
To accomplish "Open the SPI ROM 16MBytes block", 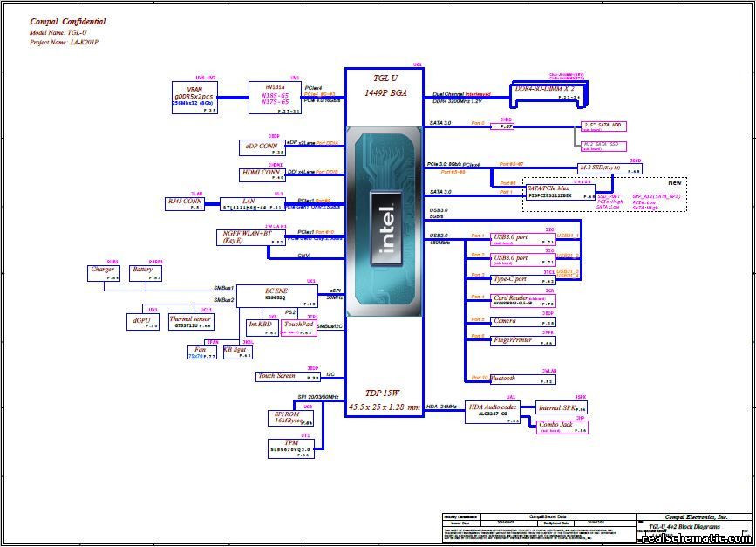I will (x=289, y=415).
